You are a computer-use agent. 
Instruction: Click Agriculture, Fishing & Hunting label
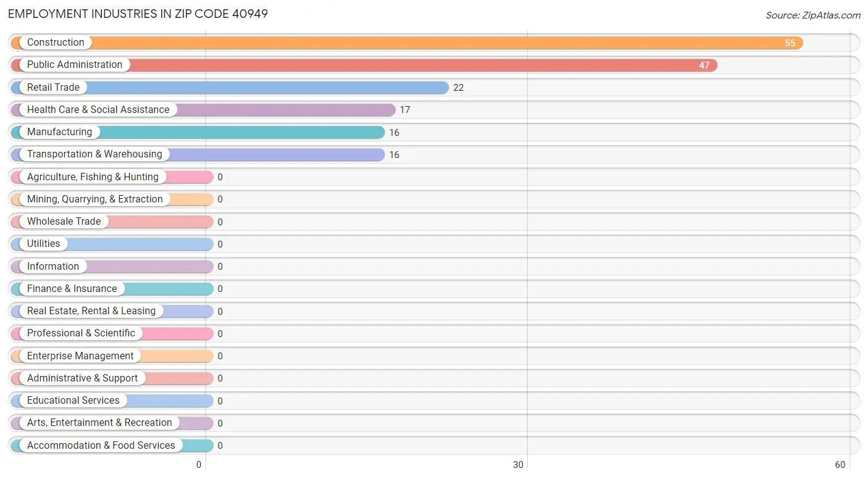point(93,177)
